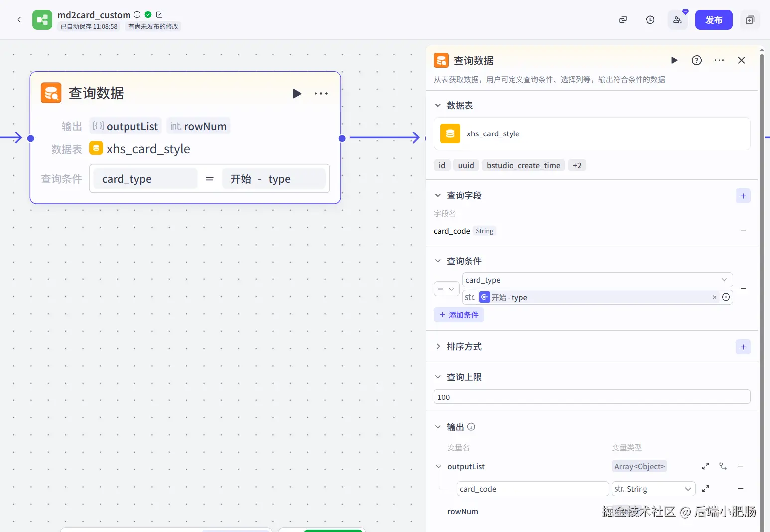Select the xhs_card_style table entry
This screenshot has height=532, width=770.
point(592,133)
